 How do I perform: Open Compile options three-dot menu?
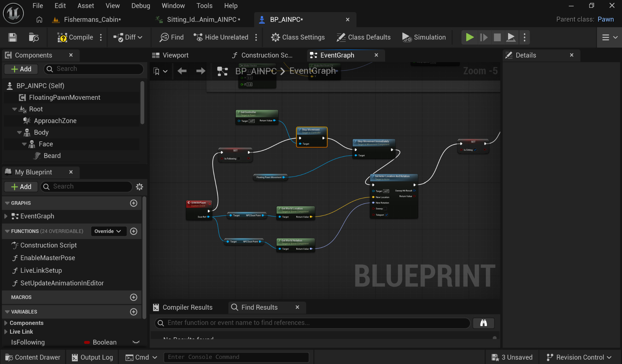coord(101,37)
